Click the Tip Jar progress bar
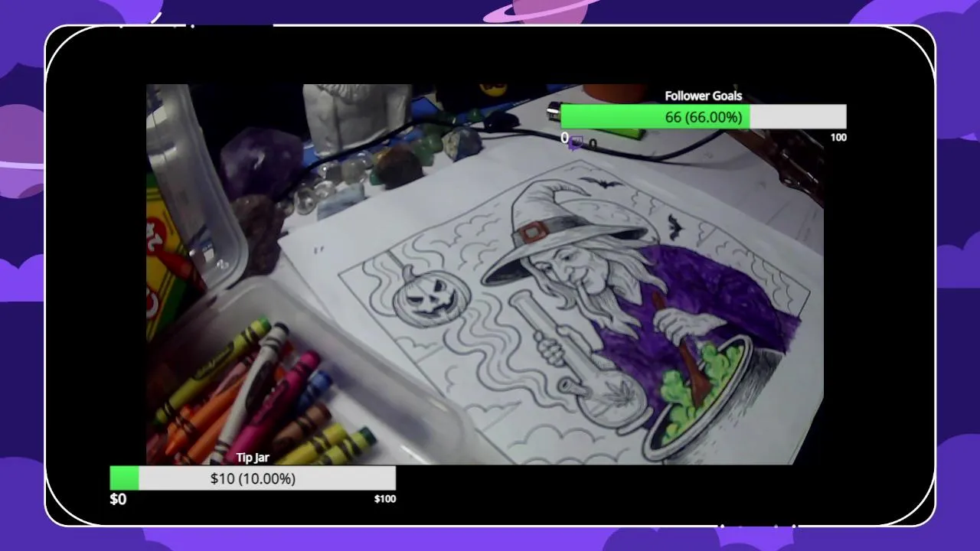The width and height of the screenshot is (980, 551). click(253, 478)
